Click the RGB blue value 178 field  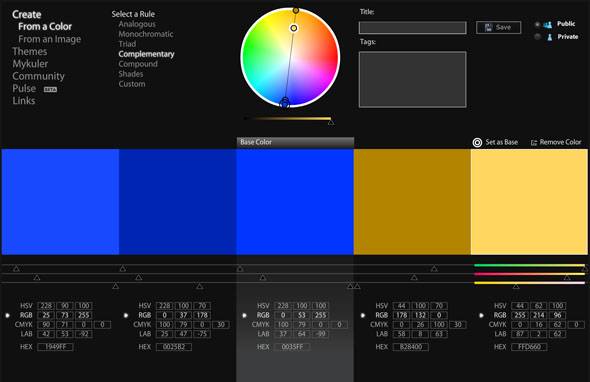coord(202,315)
